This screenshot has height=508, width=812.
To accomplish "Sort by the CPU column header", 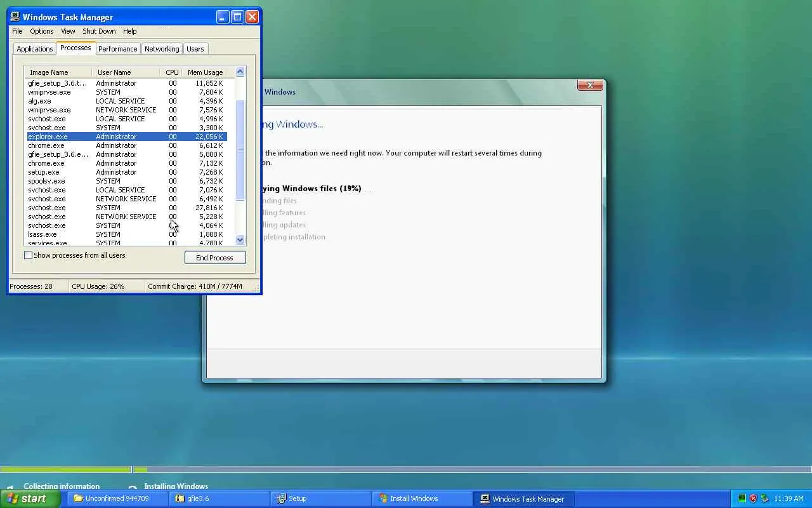I will point(172,72).
